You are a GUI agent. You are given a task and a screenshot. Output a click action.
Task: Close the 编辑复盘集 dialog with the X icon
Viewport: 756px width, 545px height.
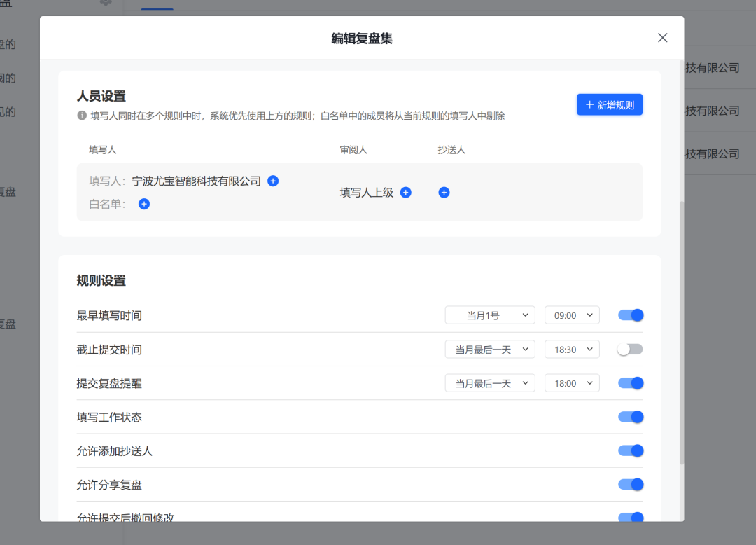pos(662,37)
